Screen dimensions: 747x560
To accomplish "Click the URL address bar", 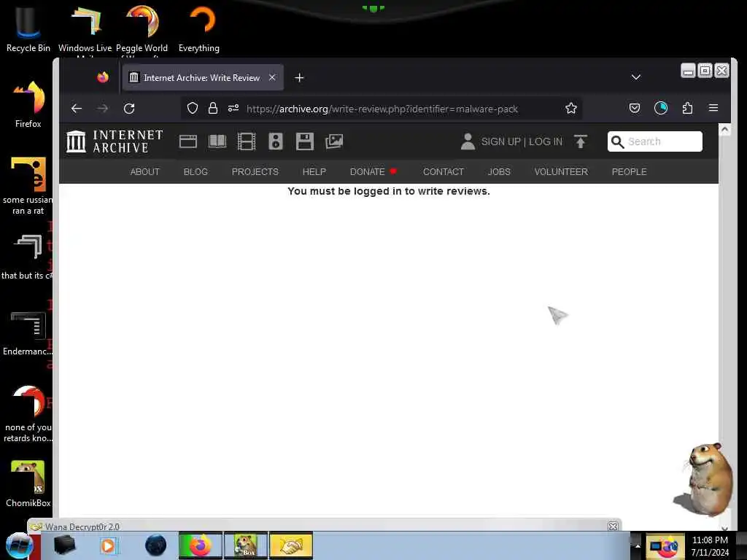I will coord(382,109).
